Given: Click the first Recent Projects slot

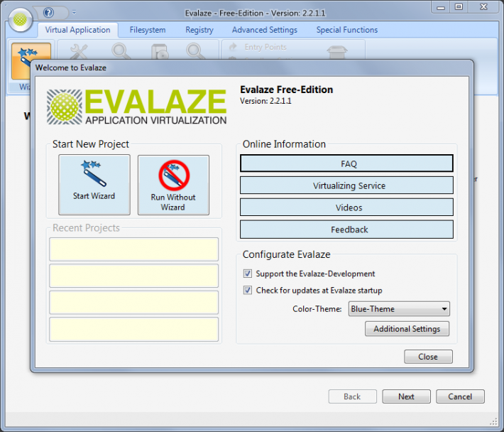Looking at the screenshot, I should pyautogui.click(x=133, y=249).
